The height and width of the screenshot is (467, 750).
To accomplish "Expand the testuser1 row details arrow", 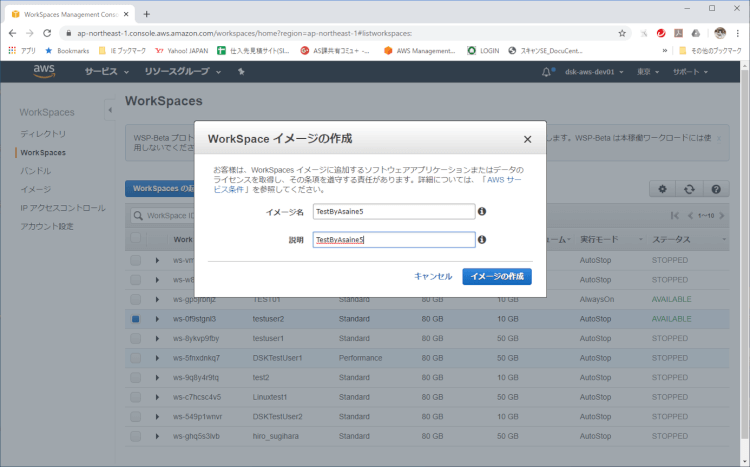I will [157, 338].
